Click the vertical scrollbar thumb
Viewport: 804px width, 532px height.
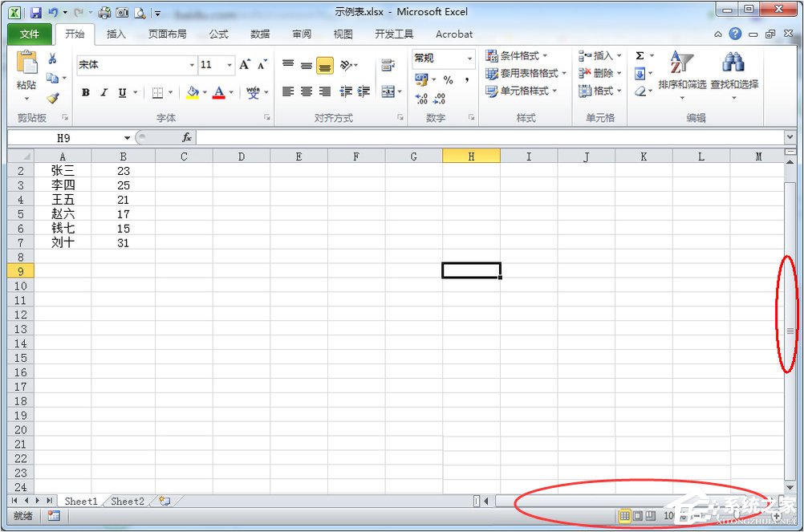coord(790,331)
